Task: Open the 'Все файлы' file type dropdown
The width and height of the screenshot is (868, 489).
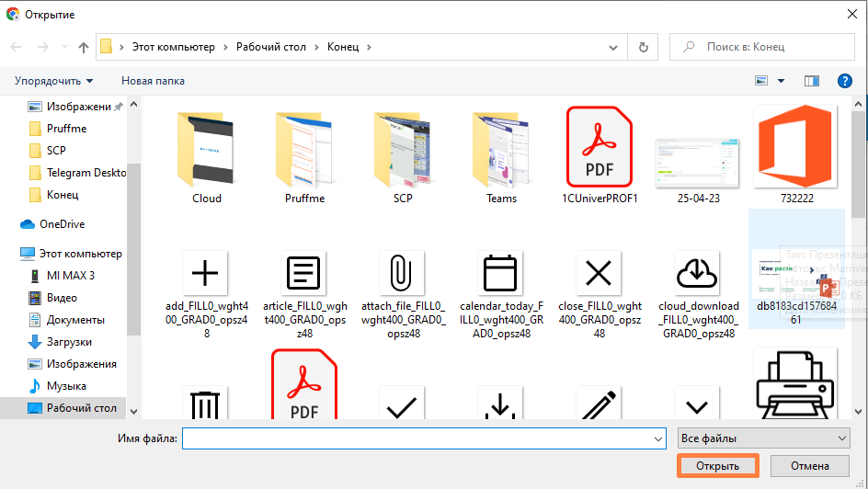Action: pyautogui.click(x=762, y=438)
